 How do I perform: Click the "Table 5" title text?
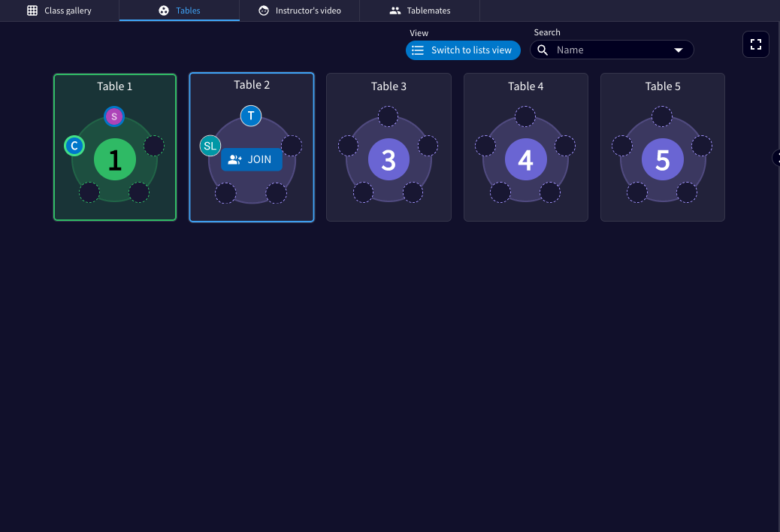click(x=663, y=86)
